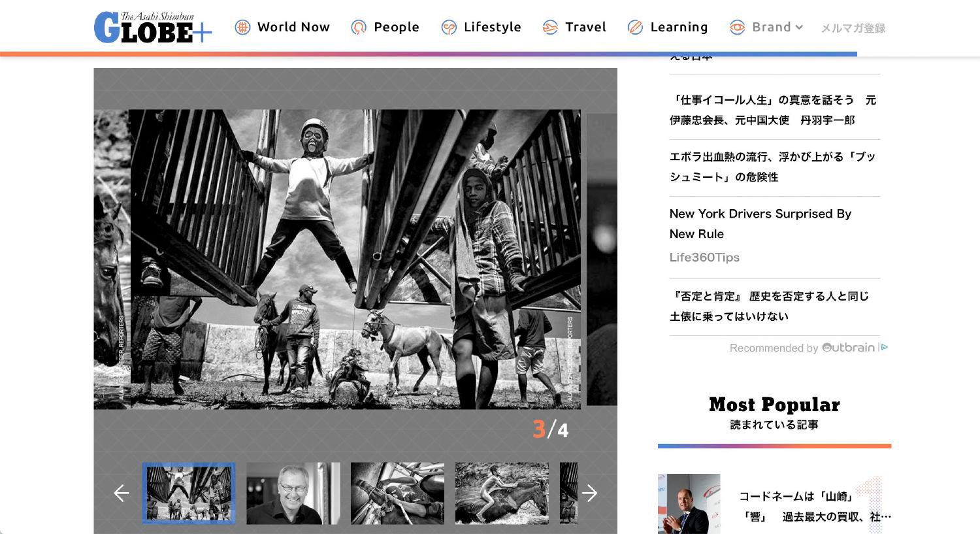
Task: Open popular article コードネームは「山崎」
Action: click(x=815, y=507)
